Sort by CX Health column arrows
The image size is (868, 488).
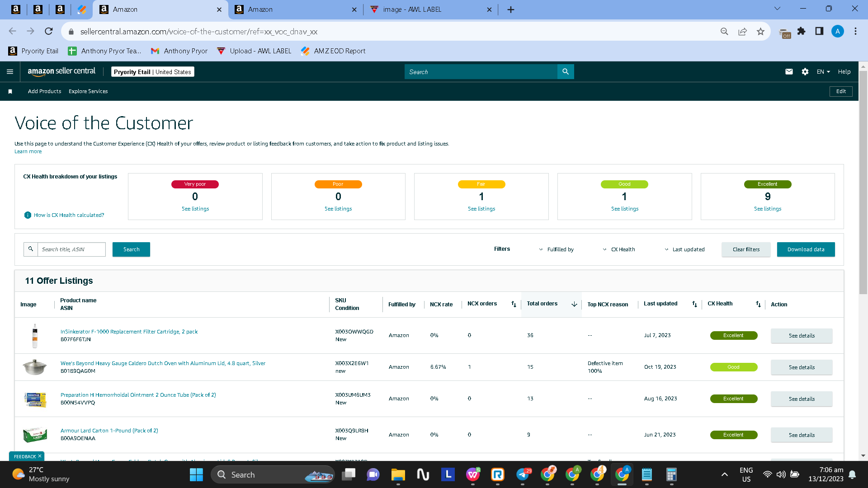click(758, 304)
